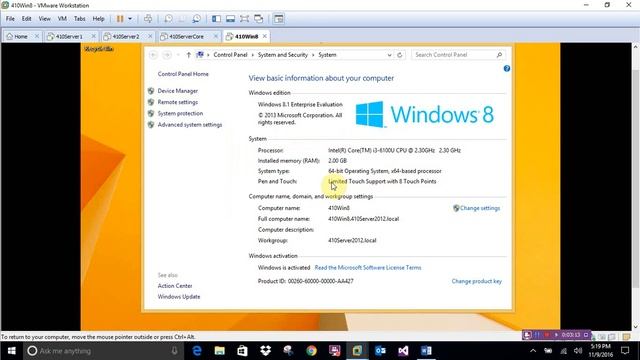Open the power options dropdown arrow beside pause
The width and height of the screenshot is (640, 360).
[130, 19]
